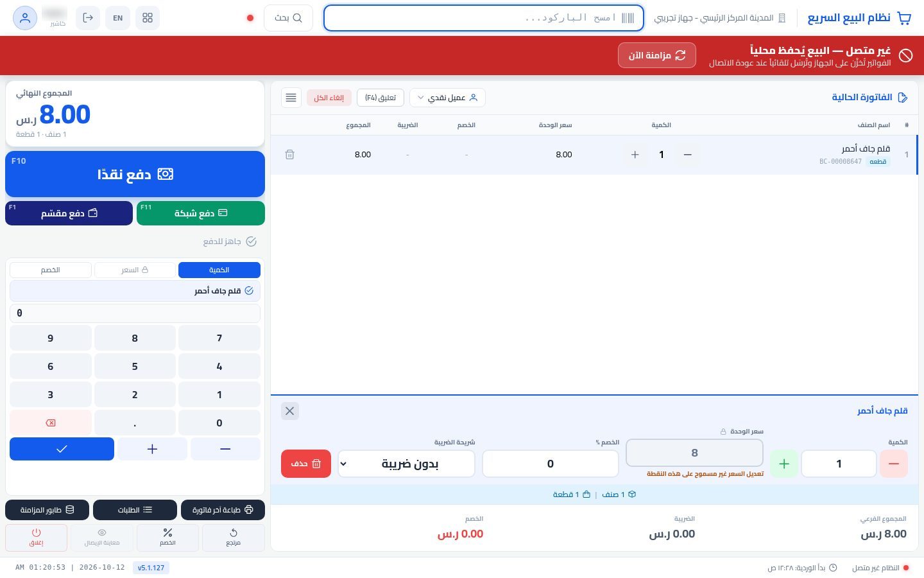Tap keypad digit 3

point(51,394)
